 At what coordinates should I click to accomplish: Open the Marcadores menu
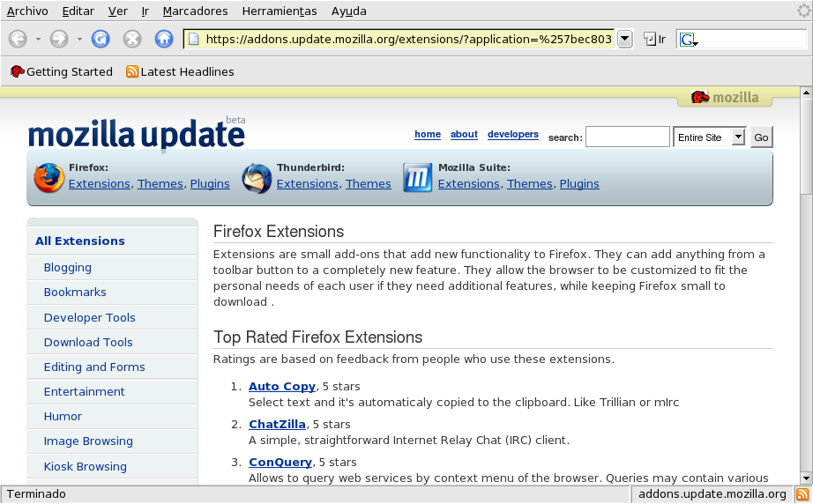click(195, 11)
